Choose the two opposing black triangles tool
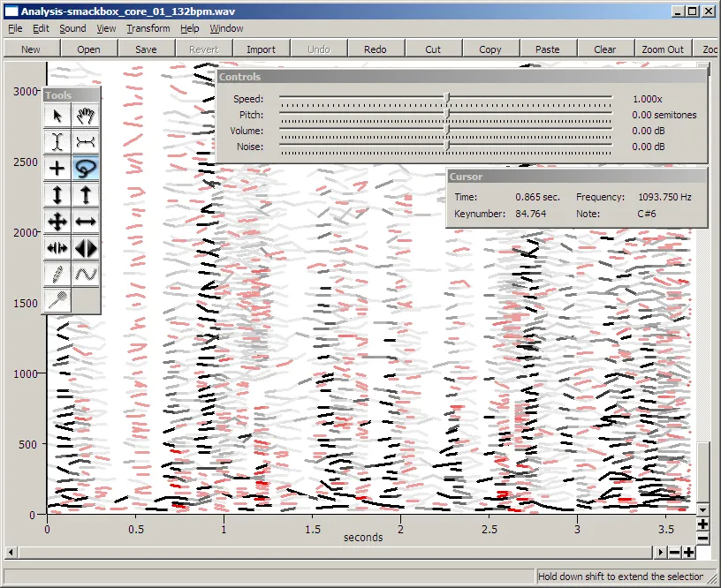The width and height of the screenshot is (721, 588). point(86,248)
